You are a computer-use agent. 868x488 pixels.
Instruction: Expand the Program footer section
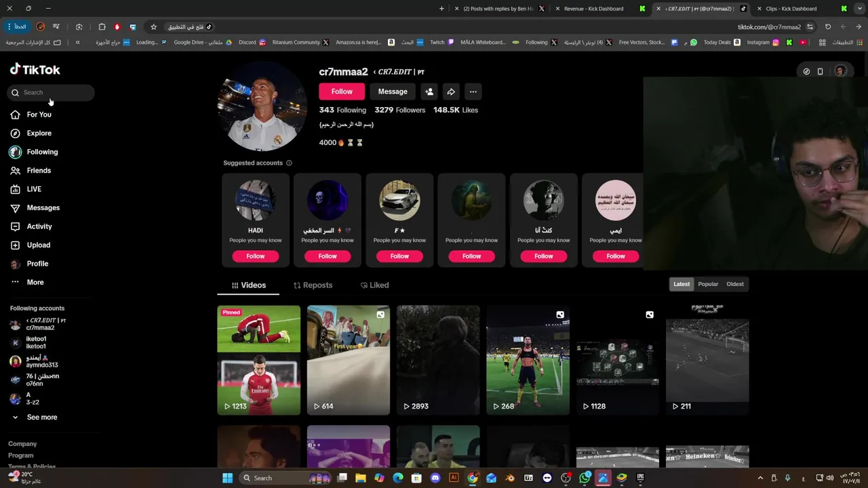tap(20, 455)
